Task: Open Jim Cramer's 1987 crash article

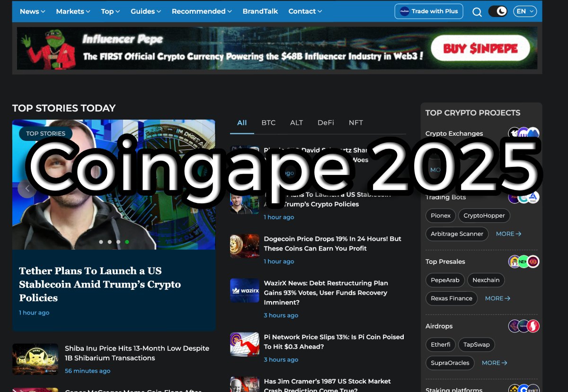Action: (x=327, y=385)
